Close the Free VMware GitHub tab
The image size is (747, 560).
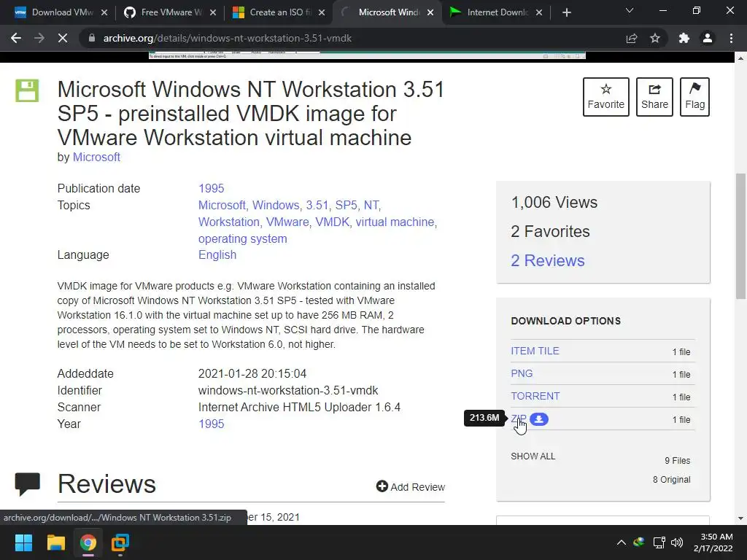[213, 12]
